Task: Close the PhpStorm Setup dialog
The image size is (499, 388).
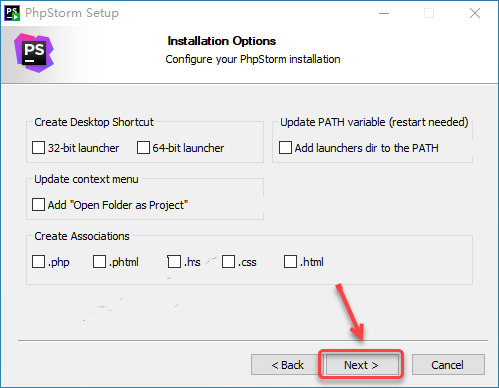Action: coord(475,13)
